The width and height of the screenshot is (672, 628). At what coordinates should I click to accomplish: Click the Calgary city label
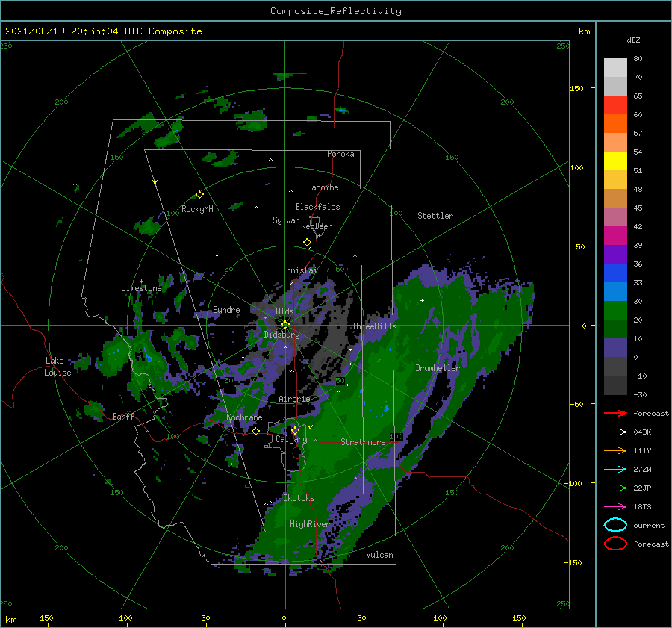pos(291,439)
